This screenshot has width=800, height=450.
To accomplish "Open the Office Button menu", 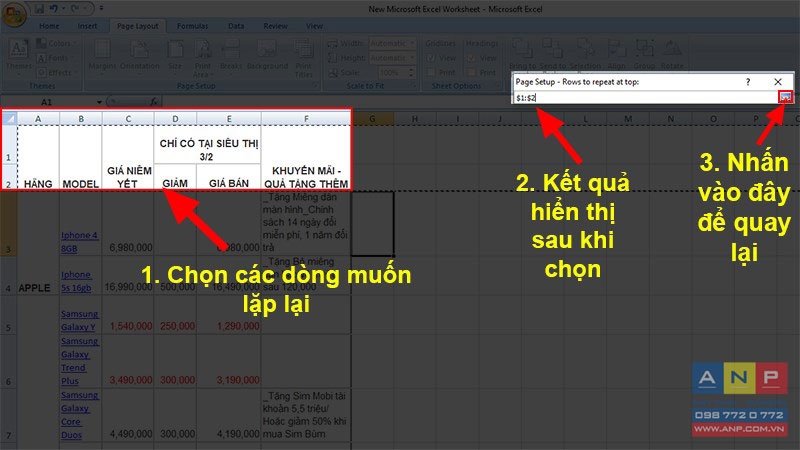I will [13, 14].
